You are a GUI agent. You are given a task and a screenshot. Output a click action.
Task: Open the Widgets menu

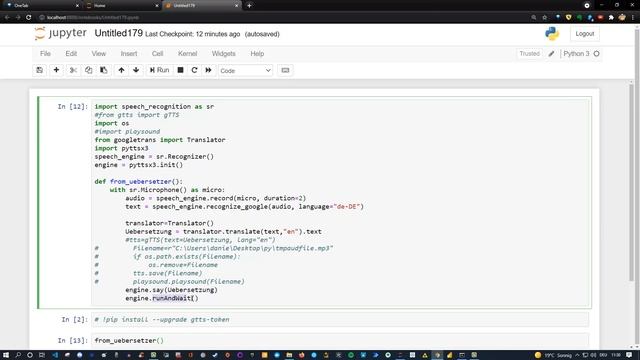coord(223,53)
